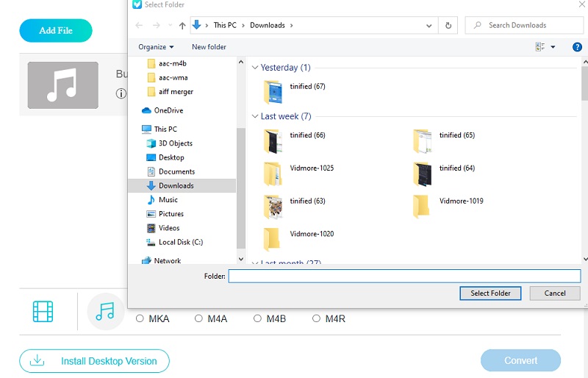
Task: Click the back navigation arrow
Action: pos(140,26)
